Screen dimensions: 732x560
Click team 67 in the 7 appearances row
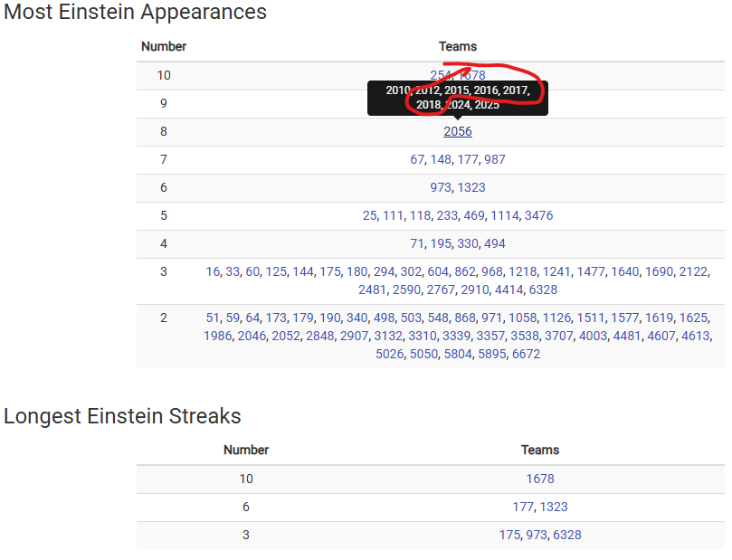coord(417,159)
